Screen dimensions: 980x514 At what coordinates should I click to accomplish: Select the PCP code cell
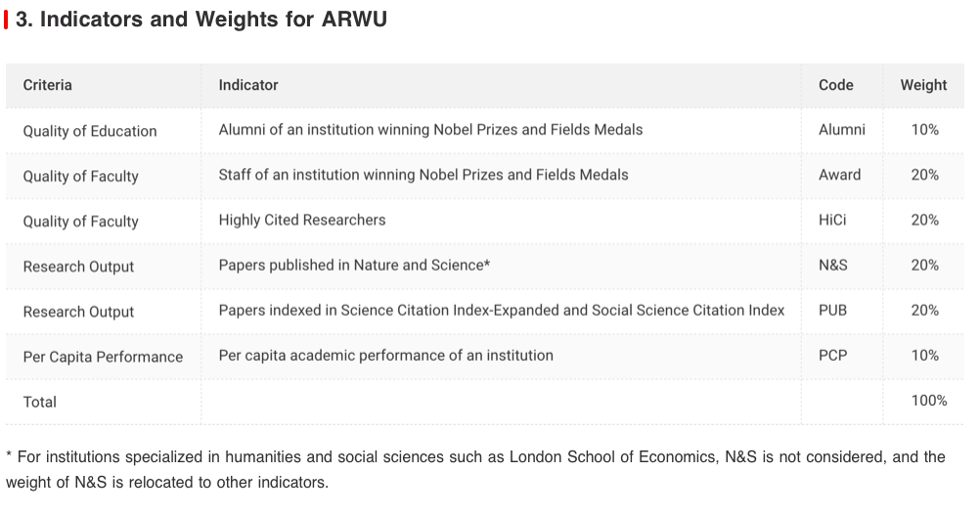(x=832, y=355)
